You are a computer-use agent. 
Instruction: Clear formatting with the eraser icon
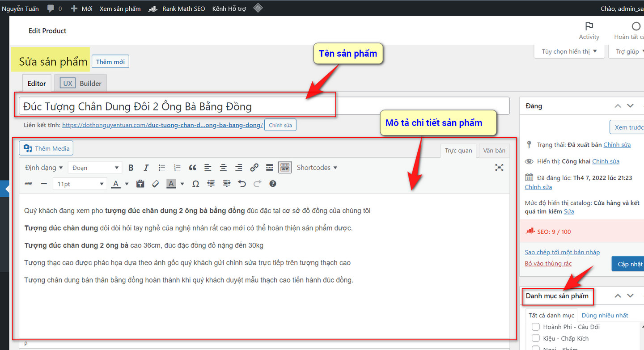[156, 184]
